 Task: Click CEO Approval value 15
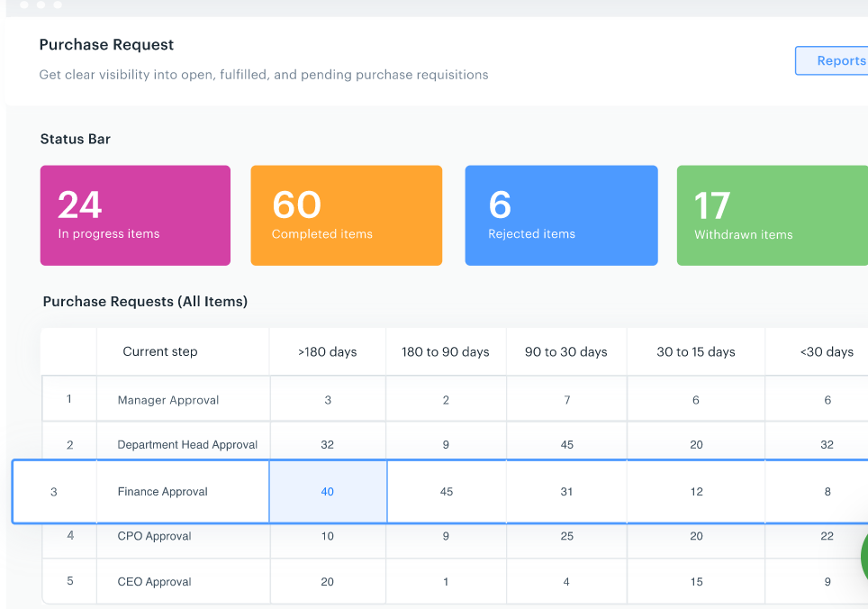point(696,581)
